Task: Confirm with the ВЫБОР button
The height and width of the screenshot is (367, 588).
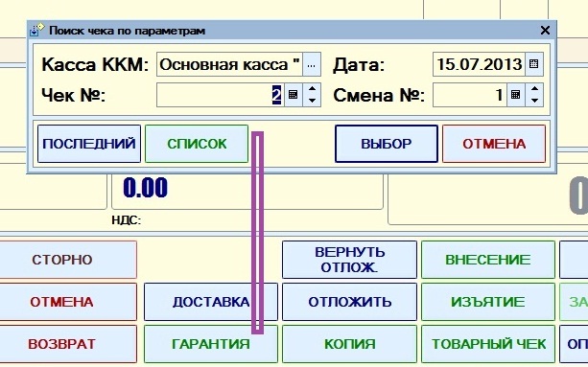Action: pos(387,144)
